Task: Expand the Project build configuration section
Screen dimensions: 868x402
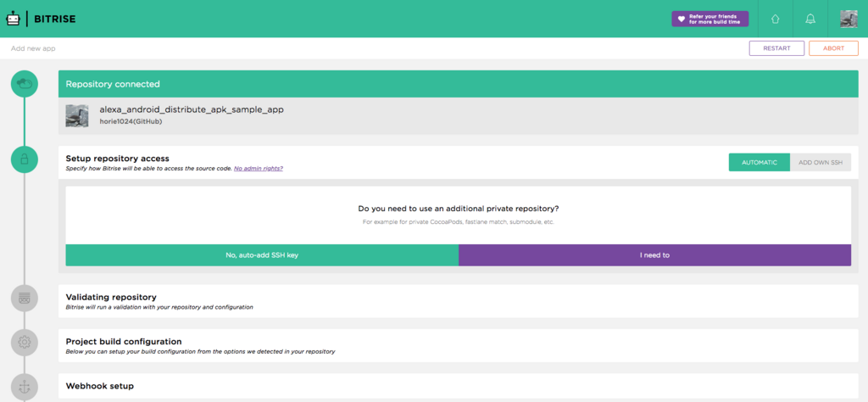Action: pyautogui.click(x=459, y=345)
